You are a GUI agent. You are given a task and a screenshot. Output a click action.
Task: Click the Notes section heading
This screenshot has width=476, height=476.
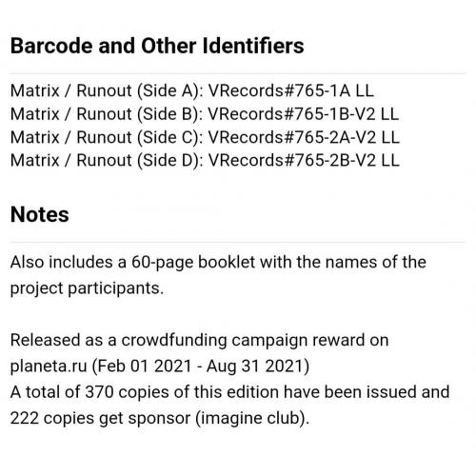[39, 214]
